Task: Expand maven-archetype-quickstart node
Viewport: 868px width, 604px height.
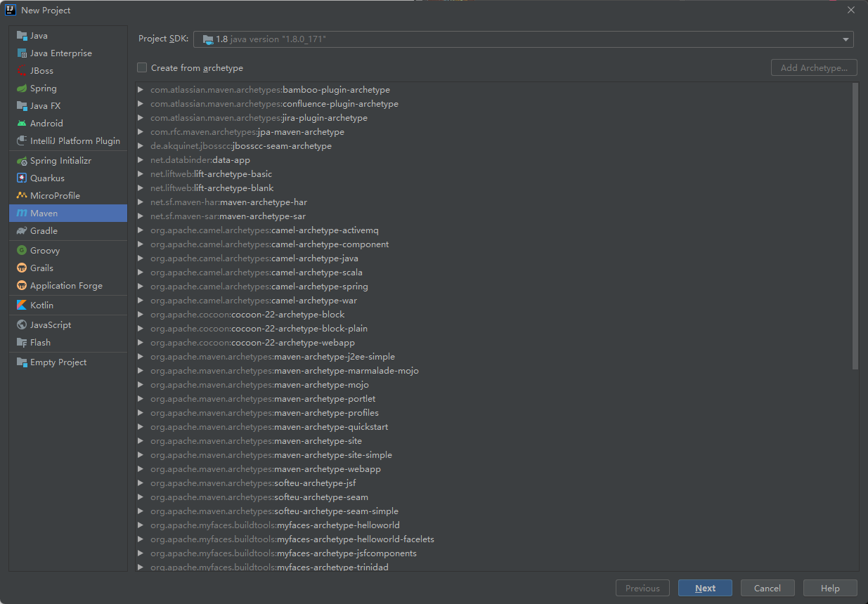Action: click(x=141, y=427)
